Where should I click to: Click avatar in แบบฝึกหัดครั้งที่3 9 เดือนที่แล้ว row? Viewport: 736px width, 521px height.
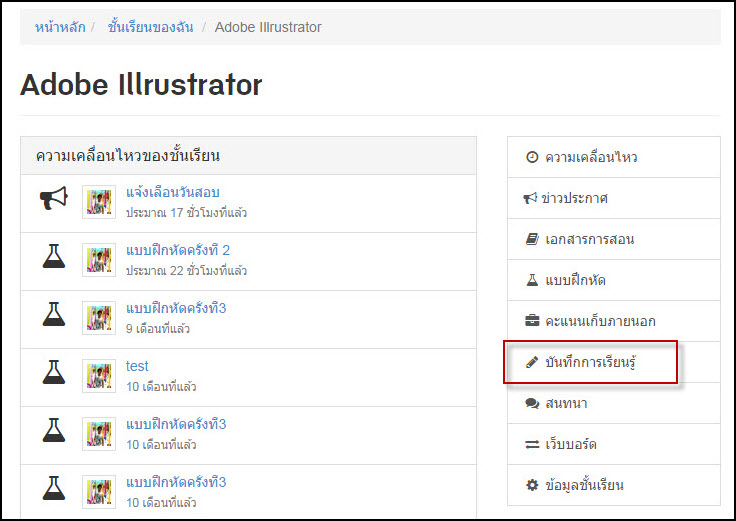[x=99, y=318]
